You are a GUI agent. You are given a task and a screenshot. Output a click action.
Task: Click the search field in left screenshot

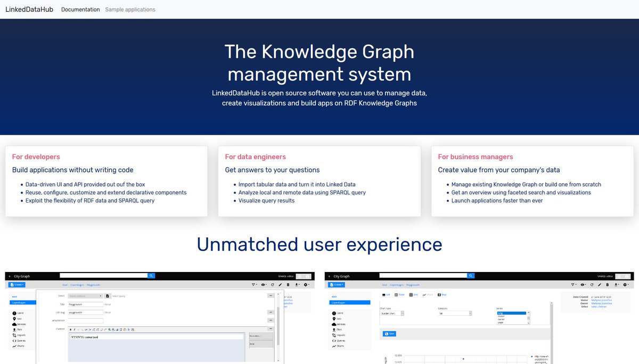click(x=103, y=276)
